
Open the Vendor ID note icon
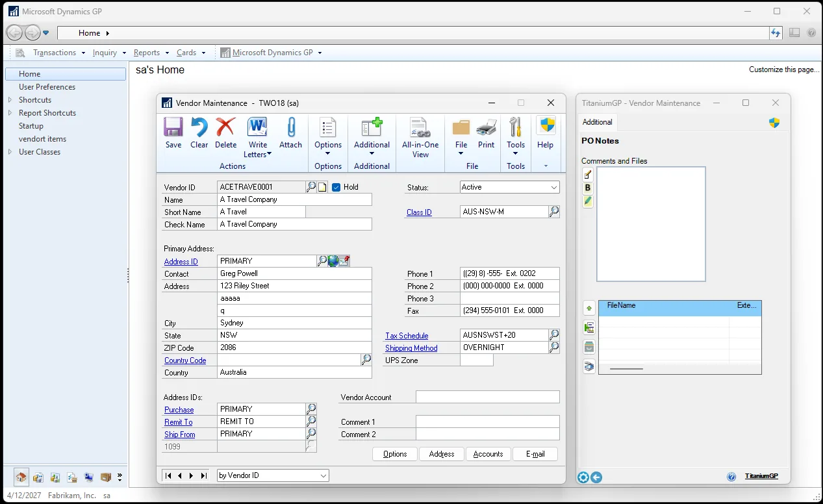[x=322, y=187]
